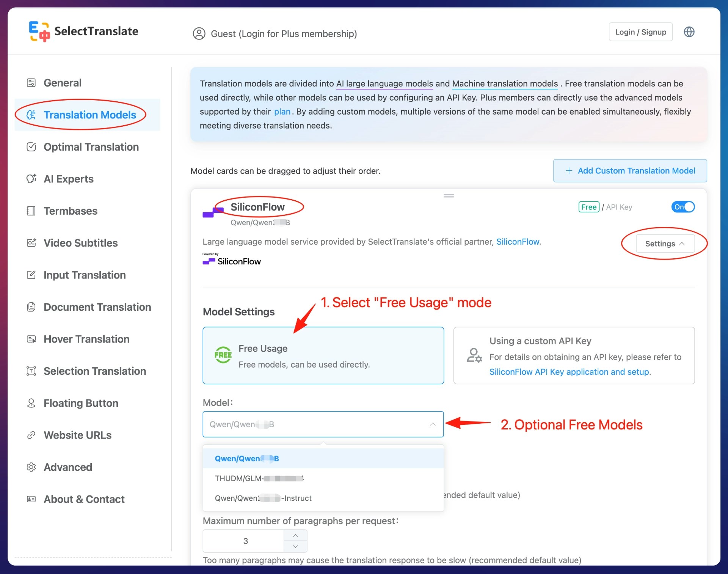Viewport: 728px width, 574px height.
Task: Open Optimal Translation menu item
Action: tap(91, 147)
